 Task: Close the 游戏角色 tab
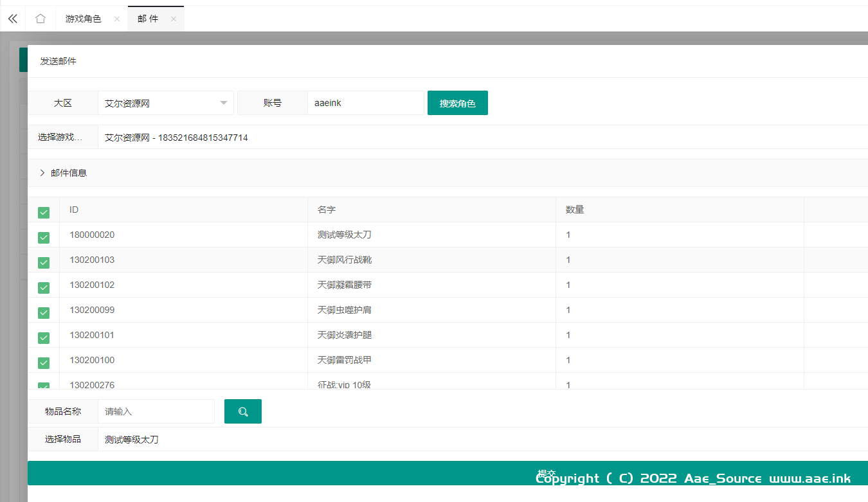[x=116, y=19]
